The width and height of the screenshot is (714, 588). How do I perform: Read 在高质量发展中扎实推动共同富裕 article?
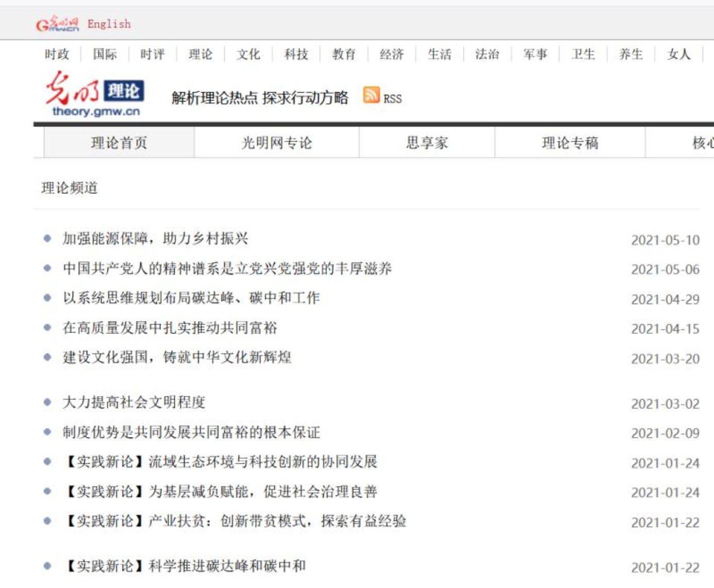(170, 328)
